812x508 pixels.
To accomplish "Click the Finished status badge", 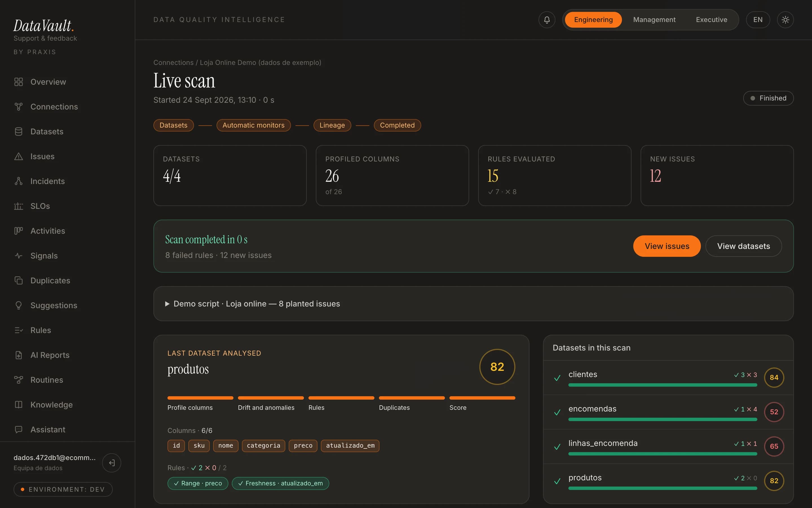I will 768,98.
